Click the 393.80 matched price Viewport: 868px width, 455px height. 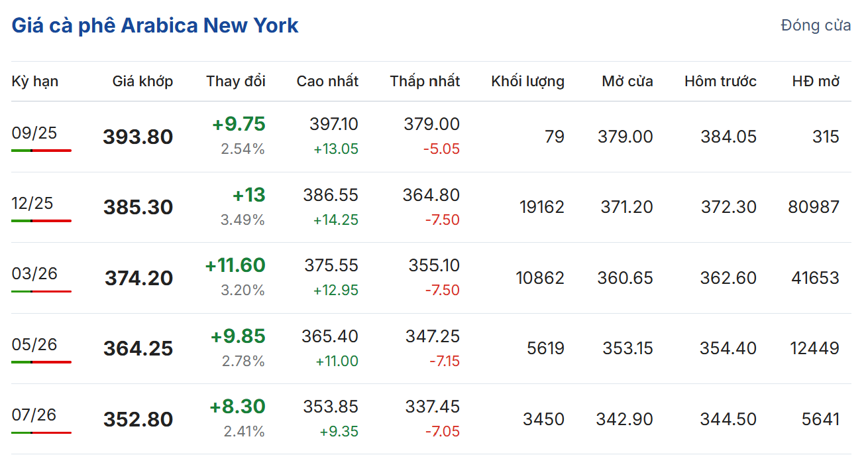click(x=138, y=137)
